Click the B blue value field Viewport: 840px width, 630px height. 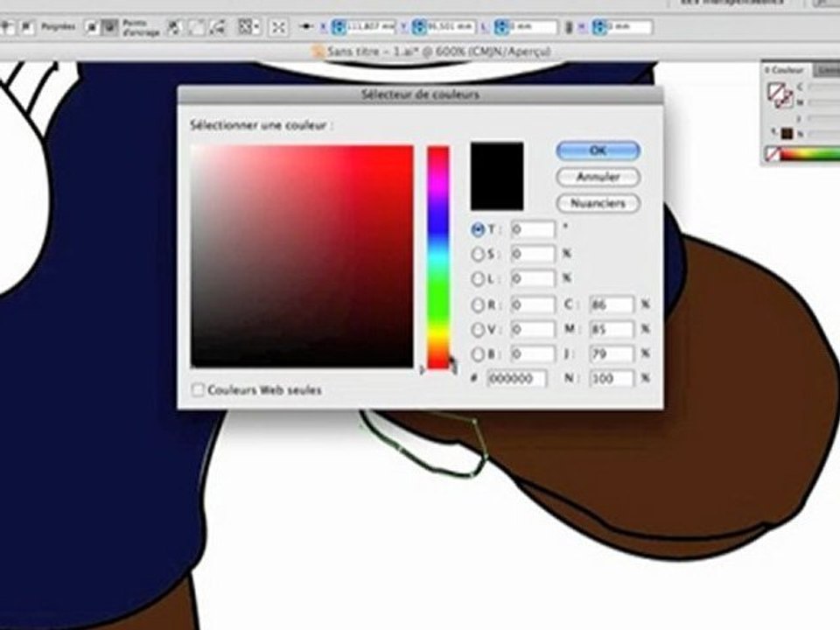[x=533, y=354]
